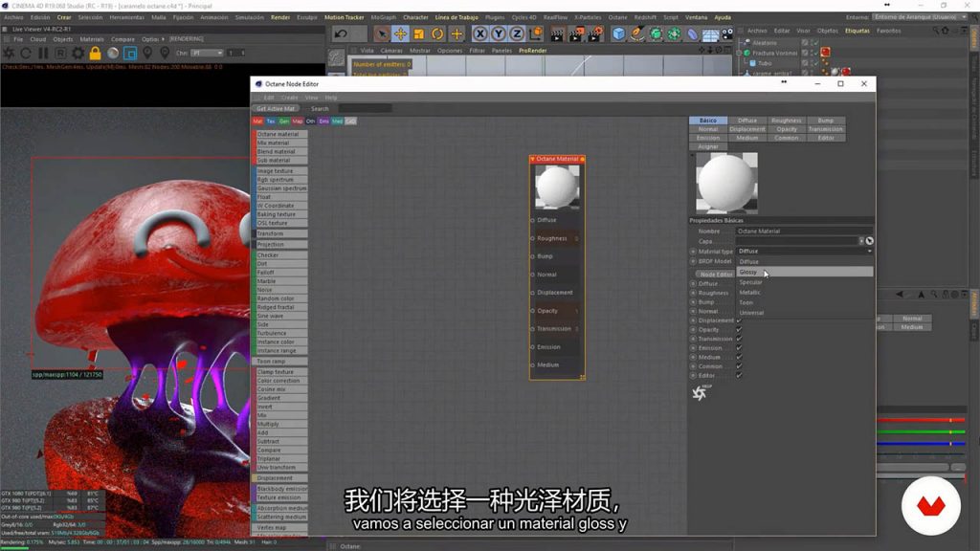This screenshot has height=551, width=980.
Task: Open the Asignar tab
Action: [x=707, y=146]
